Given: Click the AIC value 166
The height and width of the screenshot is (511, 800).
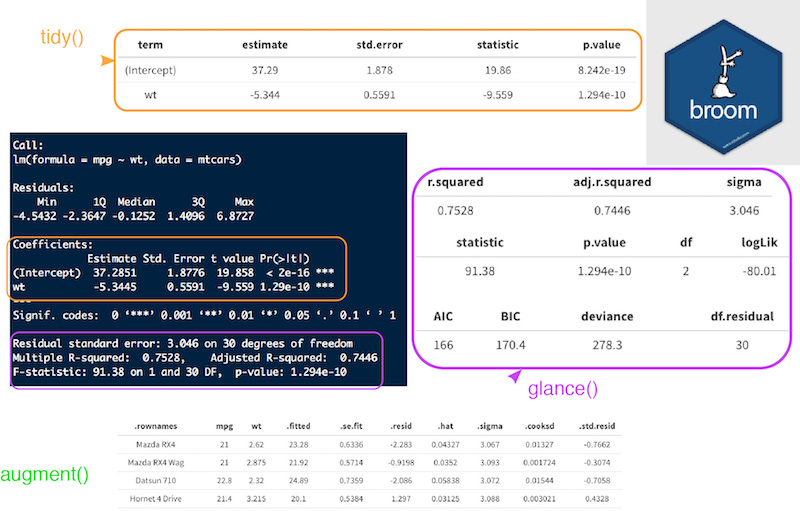Looking at the screenshot, I should tap(443, 344).
